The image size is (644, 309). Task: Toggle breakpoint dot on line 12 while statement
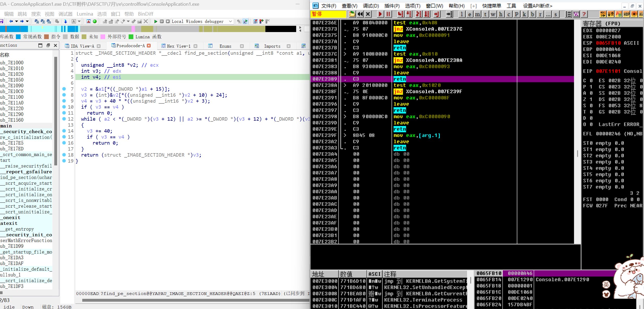(64, 119)
